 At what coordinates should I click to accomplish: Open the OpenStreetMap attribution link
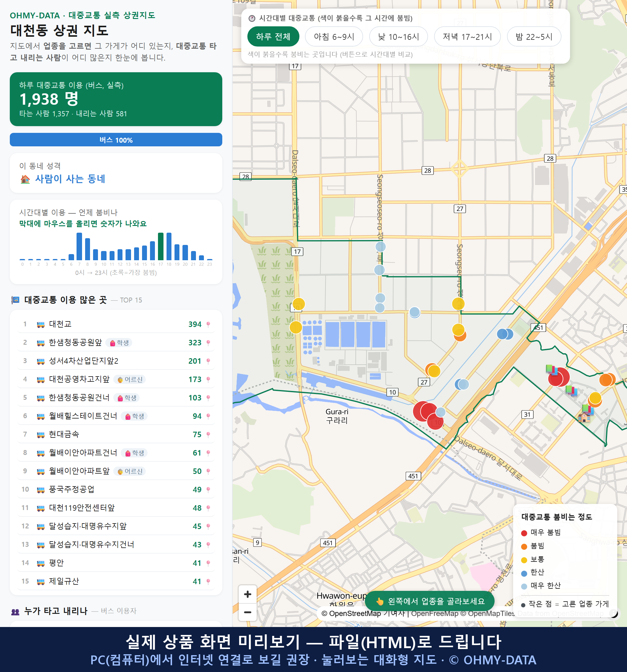point(351,613)
